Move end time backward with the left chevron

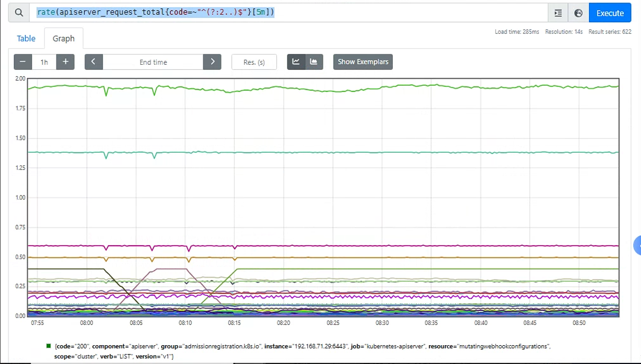(x=93, y=62)
